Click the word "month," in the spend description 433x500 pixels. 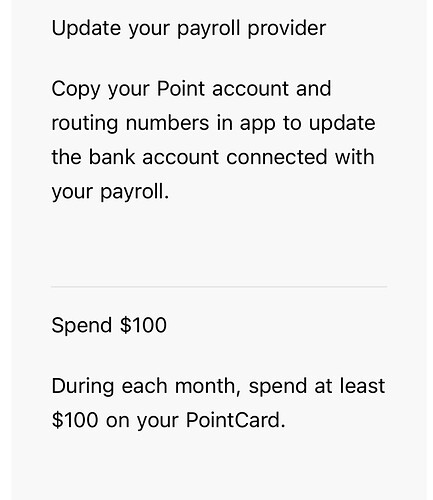208,386
